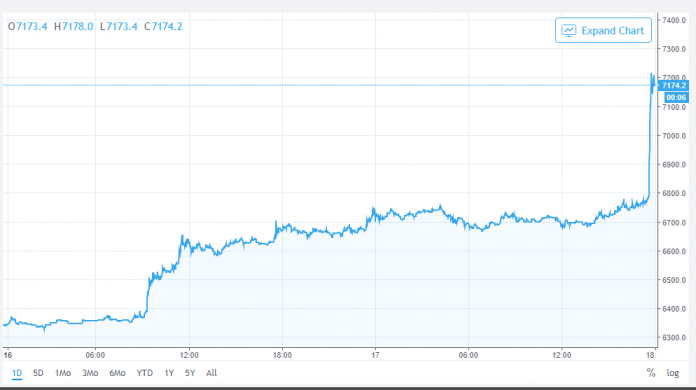
Task: Switch to the 3Mo range
Action: point(90,373)
